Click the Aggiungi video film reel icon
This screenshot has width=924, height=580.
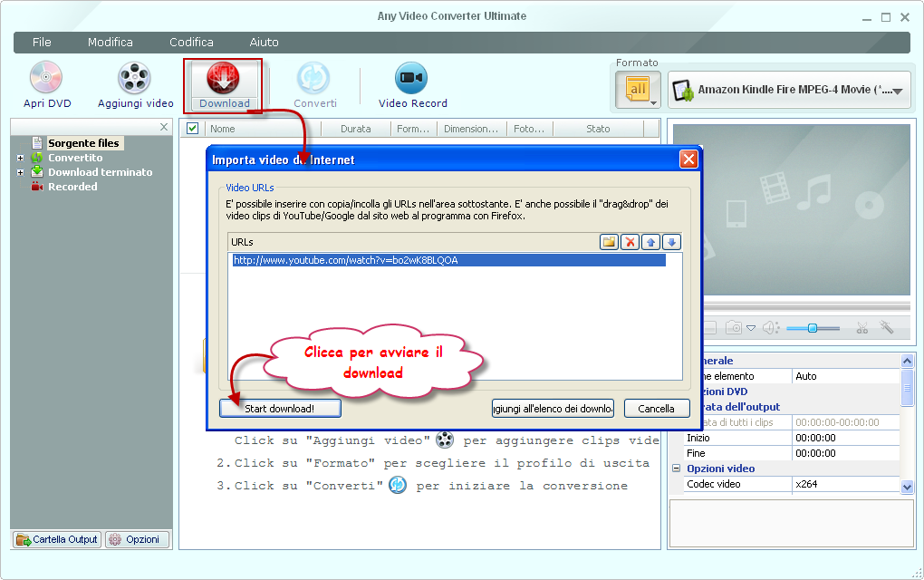click(x=134, y=78)
